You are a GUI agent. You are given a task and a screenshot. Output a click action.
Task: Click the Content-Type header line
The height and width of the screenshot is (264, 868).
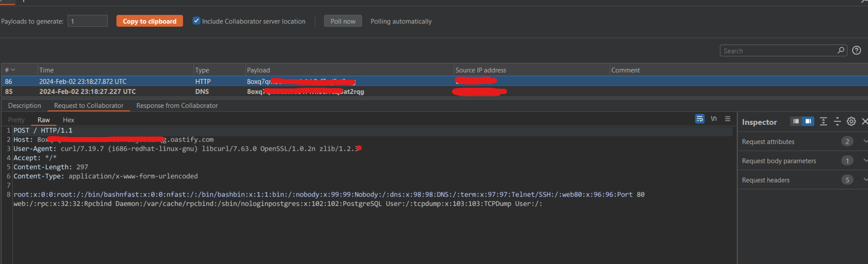[x=106, y=176]
